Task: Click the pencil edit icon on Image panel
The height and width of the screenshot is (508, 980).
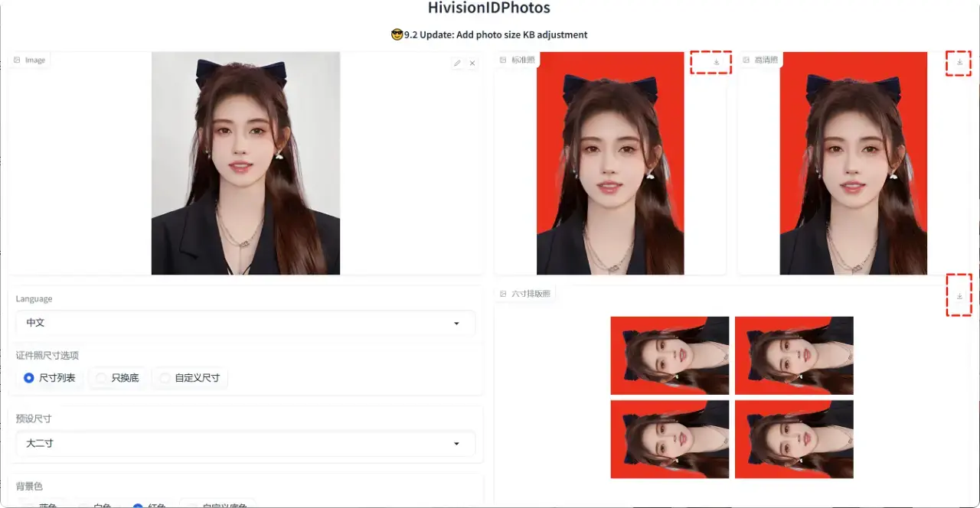Action: [x=457, y=63]
